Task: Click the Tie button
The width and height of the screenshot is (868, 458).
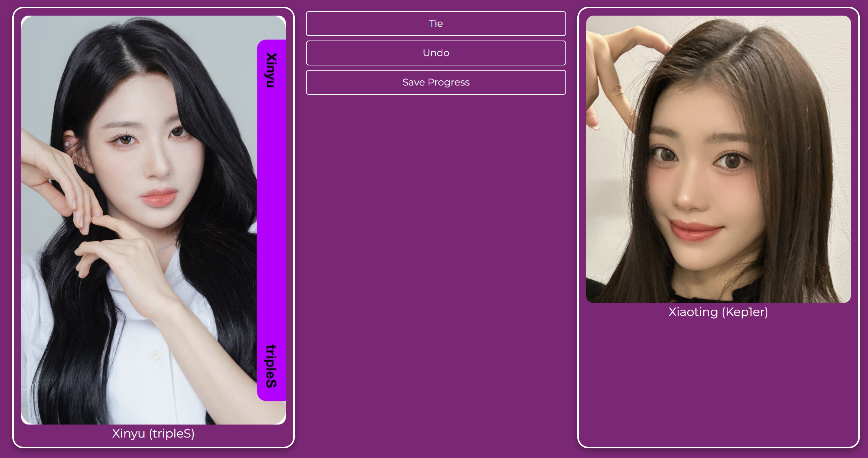Action: pos(436,23)
